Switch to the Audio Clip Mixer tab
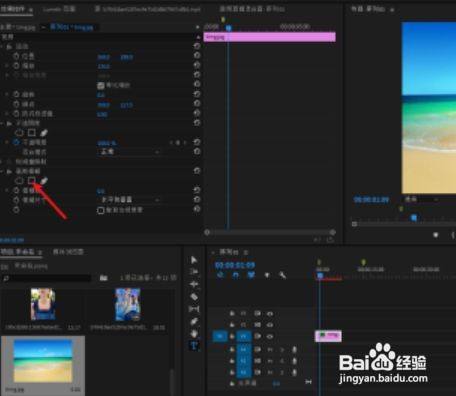This screenshot has height=396, width=456. point(252,9)
